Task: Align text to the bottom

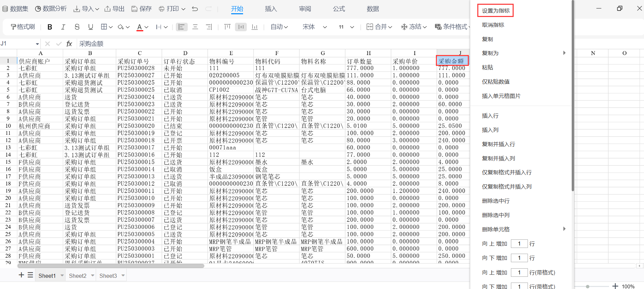Action: pyautogui.click(x=255, y=27)
